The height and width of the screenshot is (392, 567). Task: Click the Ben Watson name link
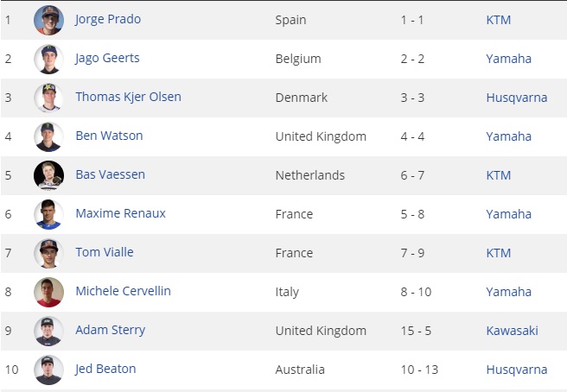coord(109,136)
